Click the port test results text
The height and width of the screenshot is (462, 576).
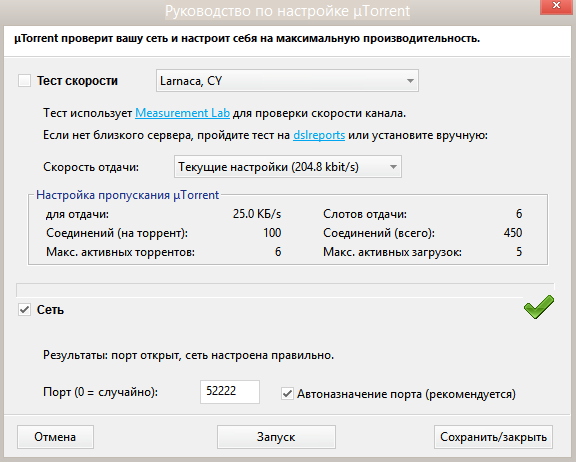(188, 355)
